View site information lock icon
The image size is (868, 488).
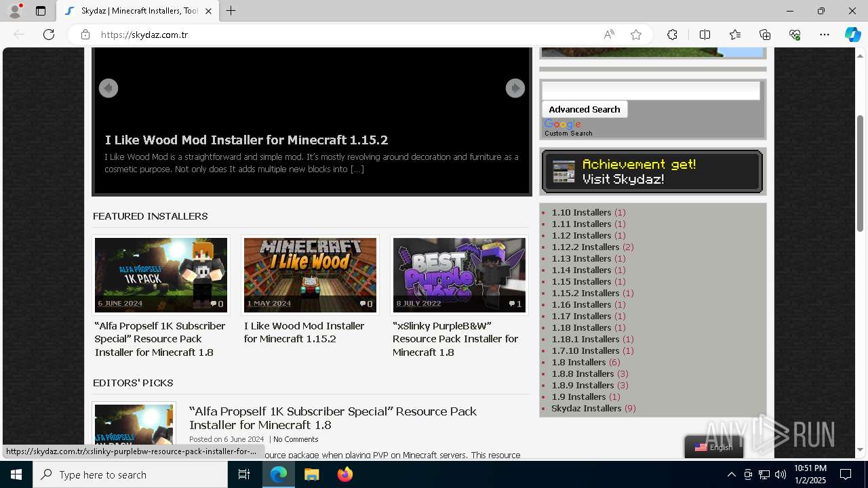[x=85, y=35]
